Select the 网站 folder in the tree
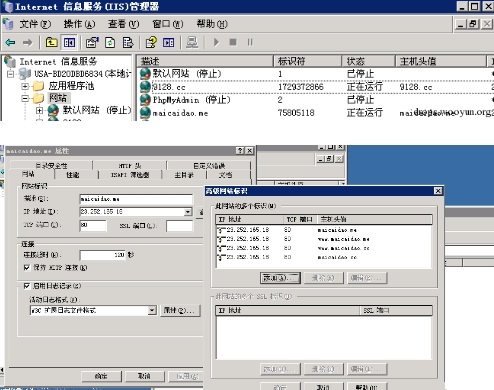The width and height of the screenshot is (494, 390). pyautogui.click(x=58, y=98)
